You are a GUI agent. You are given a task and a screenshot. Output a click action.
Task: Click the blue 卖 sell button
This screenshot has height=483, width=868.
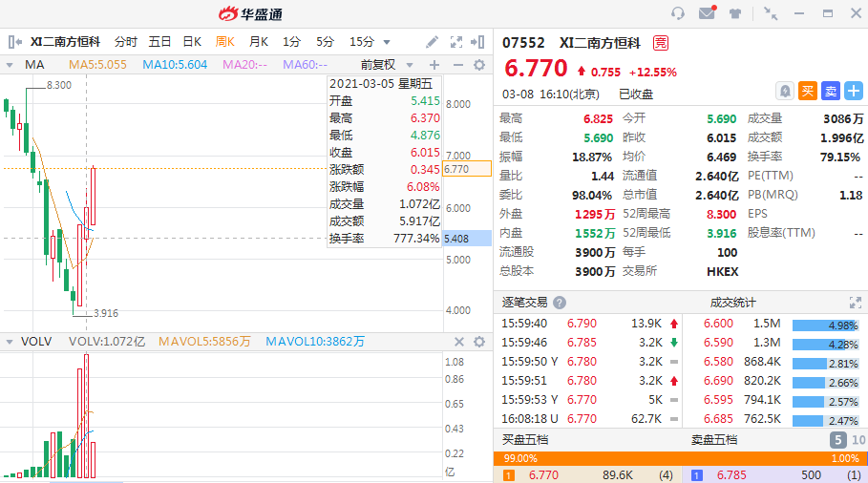[831, 91]
